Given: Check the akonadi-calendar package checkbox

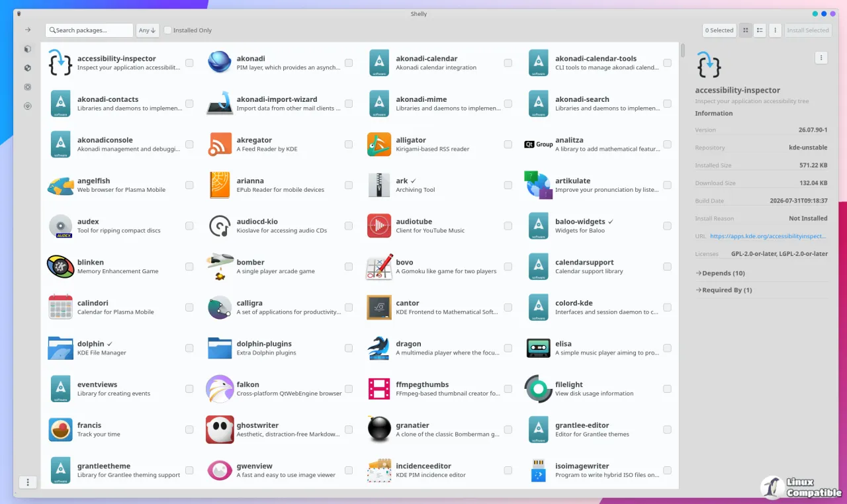Looking at the screenshot, I should (508, 63).
